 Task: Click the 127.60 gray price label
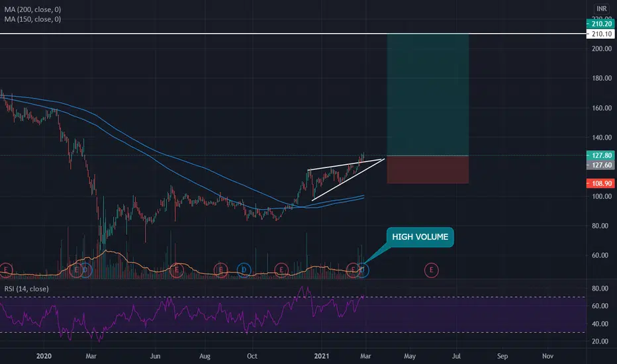(600, 165)
